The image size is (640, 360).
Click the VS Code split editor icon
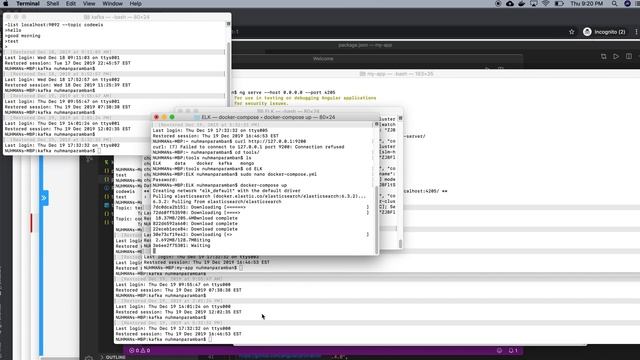pyautogui.click(x=629, y=56)
